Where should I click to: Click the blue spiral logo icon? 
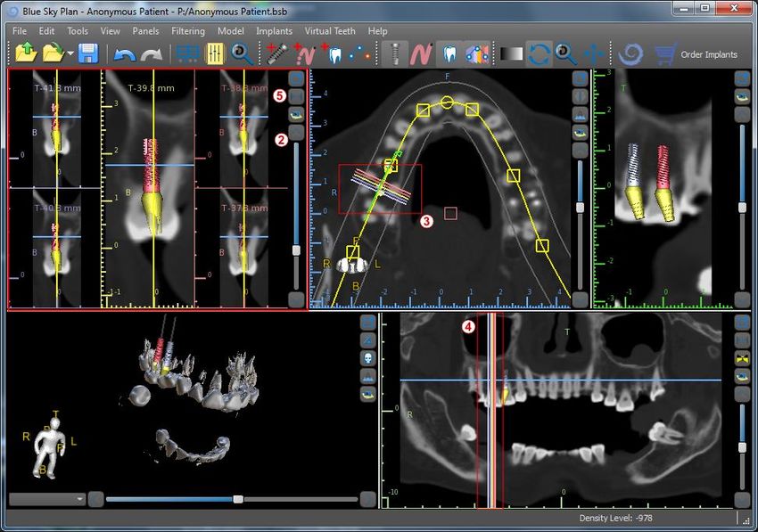coord(630,53)
